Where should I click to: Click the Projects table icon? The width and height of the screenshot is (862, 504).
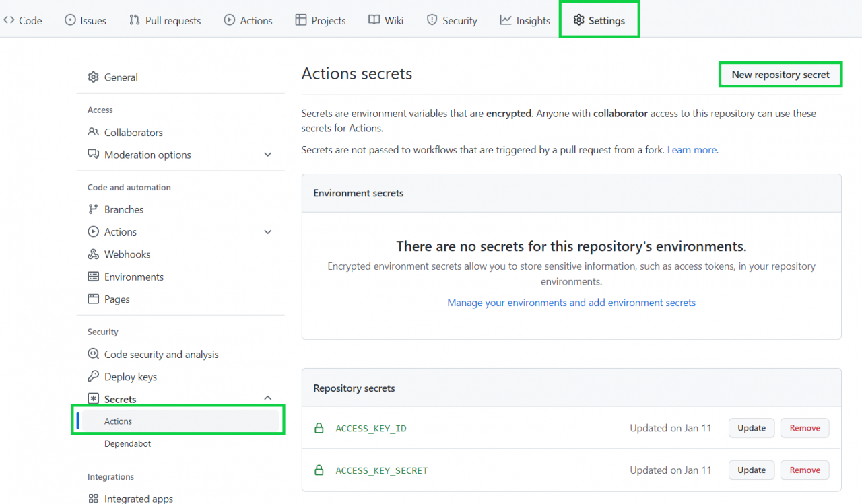click(301, 20)
